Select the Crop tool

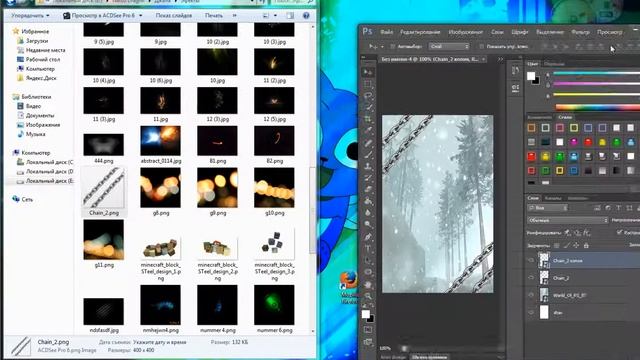point(368,119)
